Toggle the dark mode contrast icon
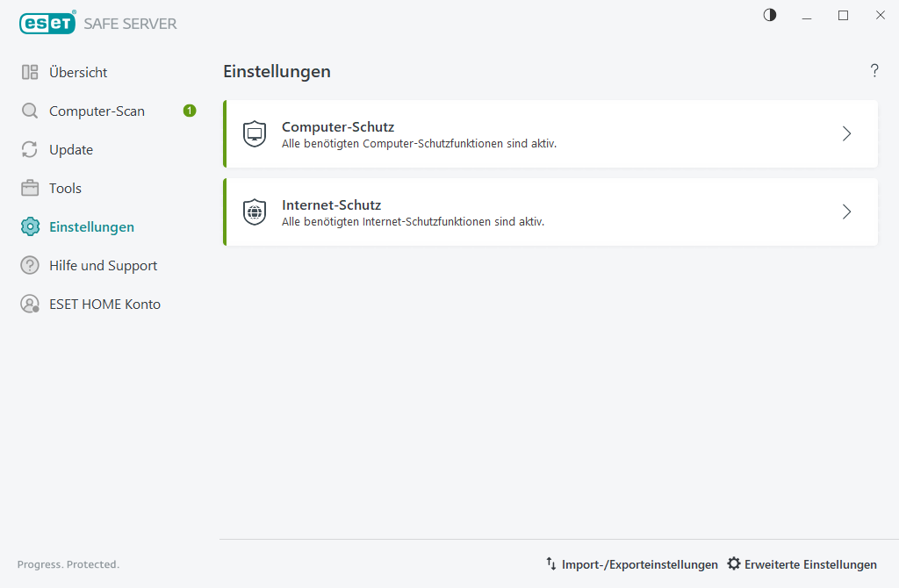 (769, 15)
